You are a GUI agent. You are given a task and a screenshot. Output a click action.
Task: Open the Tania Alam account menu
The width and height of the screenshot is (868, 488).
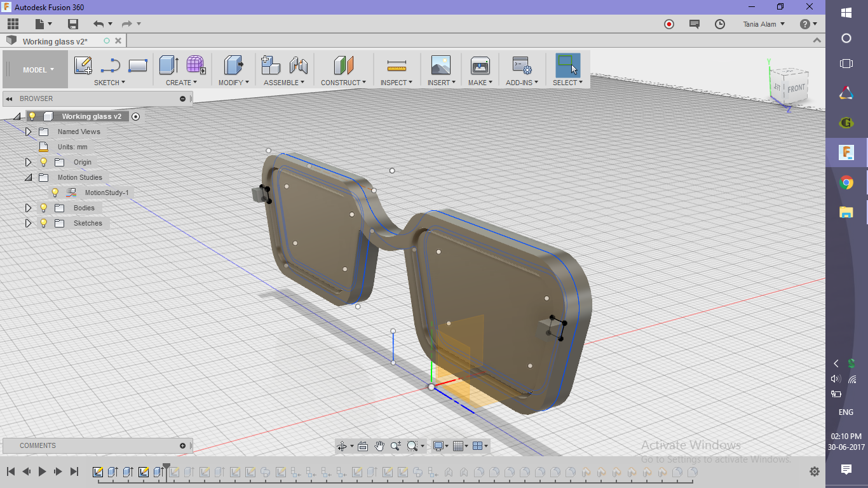[764, 24]
